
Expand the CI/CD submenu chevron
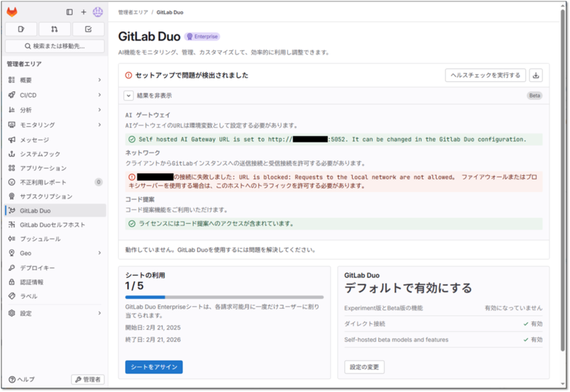click(x=99, y=95)
